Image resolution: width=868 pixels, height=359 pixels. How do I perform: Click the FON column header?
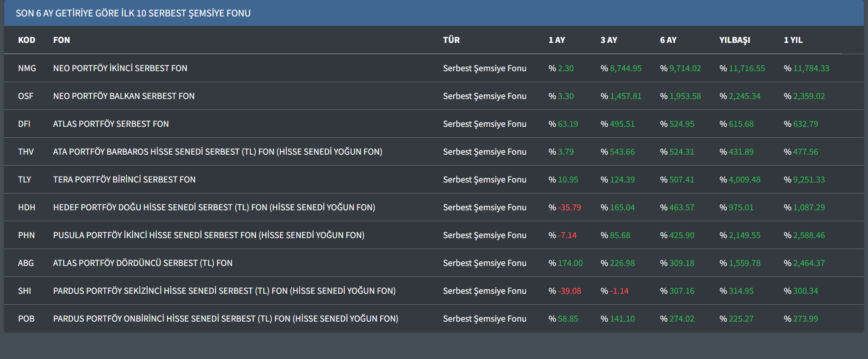click(62, 40)
